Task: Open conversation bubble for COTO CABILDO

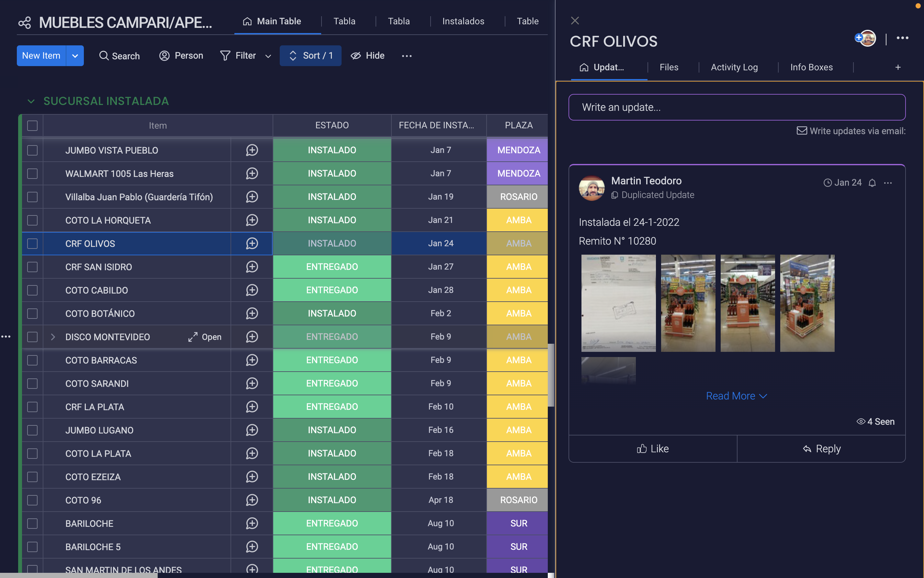Action: pos(252,290)
